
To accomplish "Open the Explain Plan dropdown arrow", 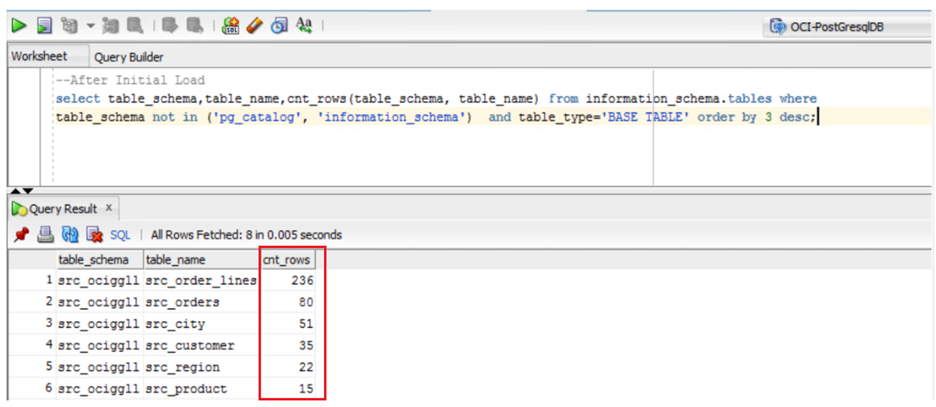I will tap(91, 26).
